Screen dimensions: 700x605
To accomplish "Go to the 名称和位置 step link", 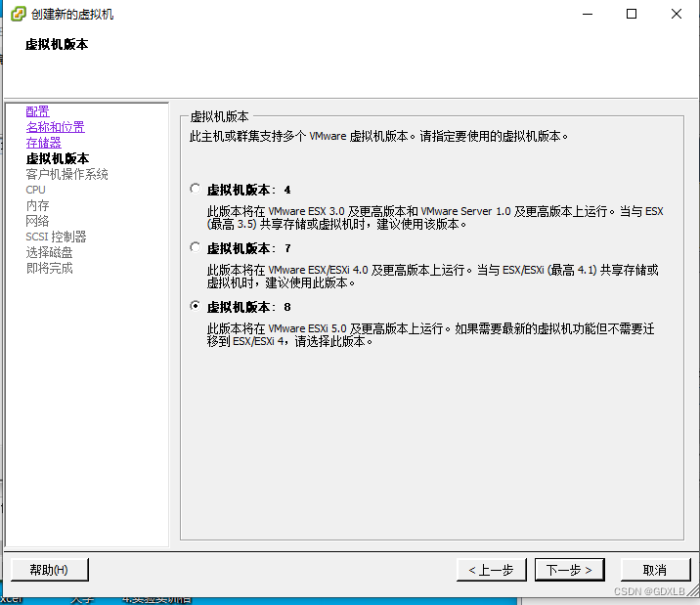I will (55, 127).
